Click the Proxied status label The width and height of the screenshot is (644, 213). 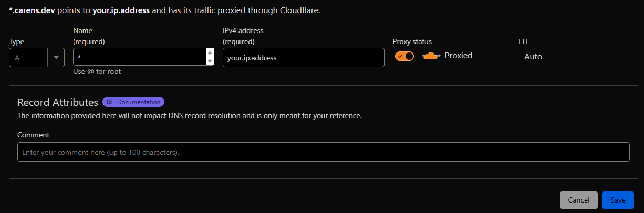click(x=459, y=55)
